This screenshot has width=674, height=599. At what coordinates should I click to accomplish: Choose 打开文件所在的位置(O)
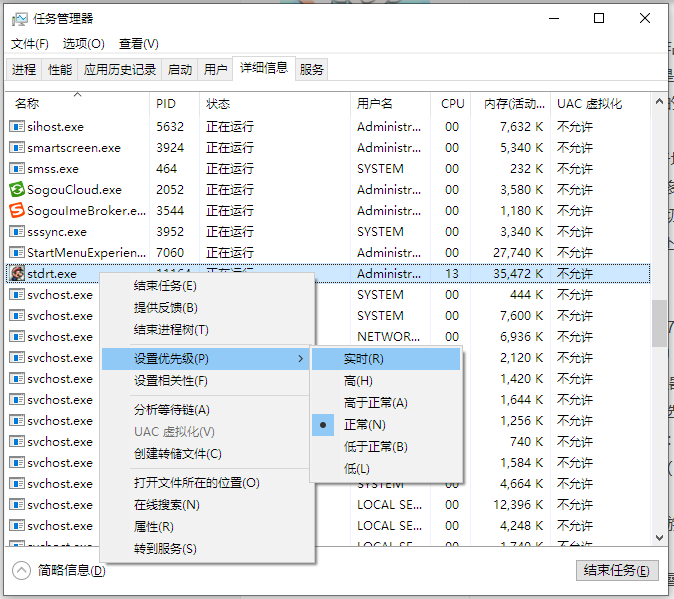pyautogui.click(x=205, y=483)
